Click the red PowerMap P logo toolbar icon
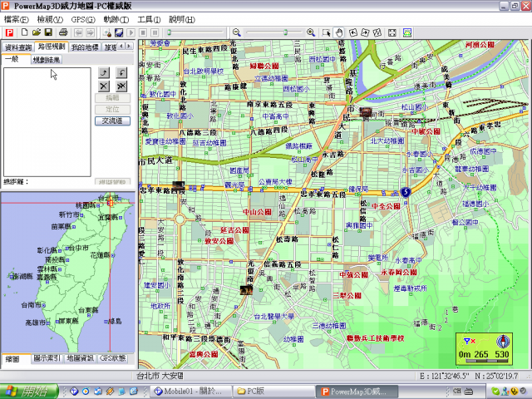Viewport: 532px width, 399px height. pyautogui.click(x=9, y=32)
